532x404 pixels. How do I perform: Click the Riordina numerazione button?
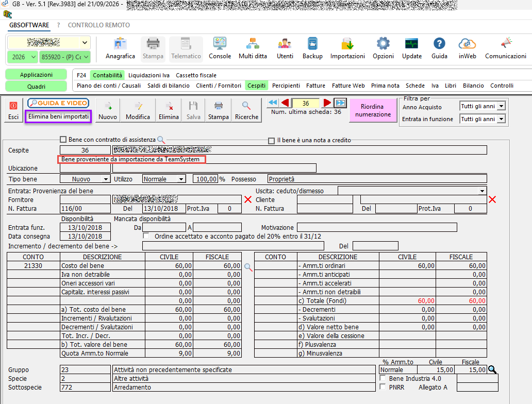click(x=373, y=111)
